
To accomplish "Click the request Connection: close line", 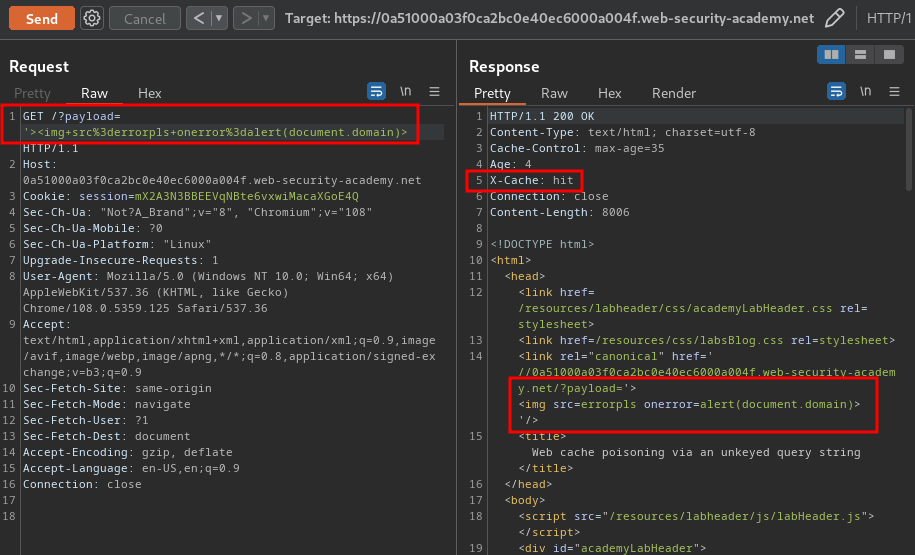I will click(82, 484).
